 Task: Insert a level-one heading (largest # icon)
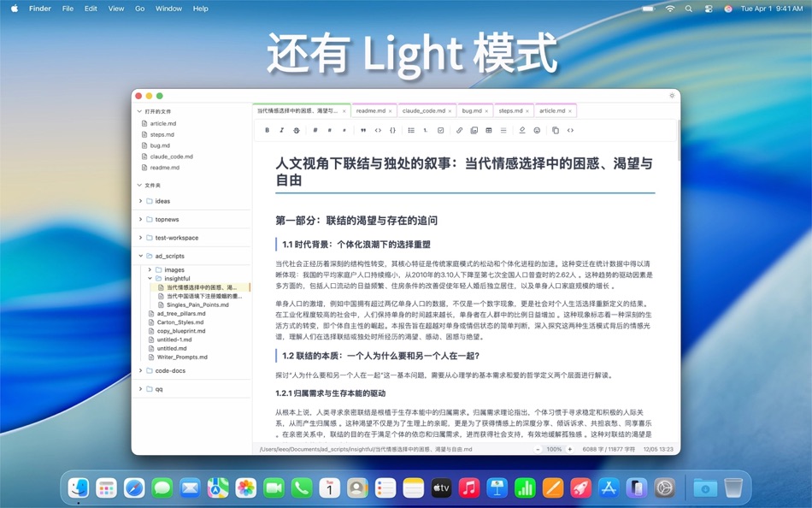(x=315, y=131)
